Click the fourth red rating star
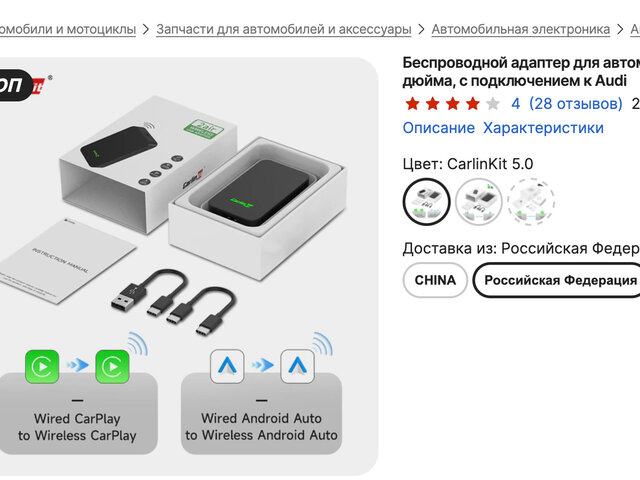Image resolution: width=640 pixels, height=480 pixels. (x=473, y=104)
